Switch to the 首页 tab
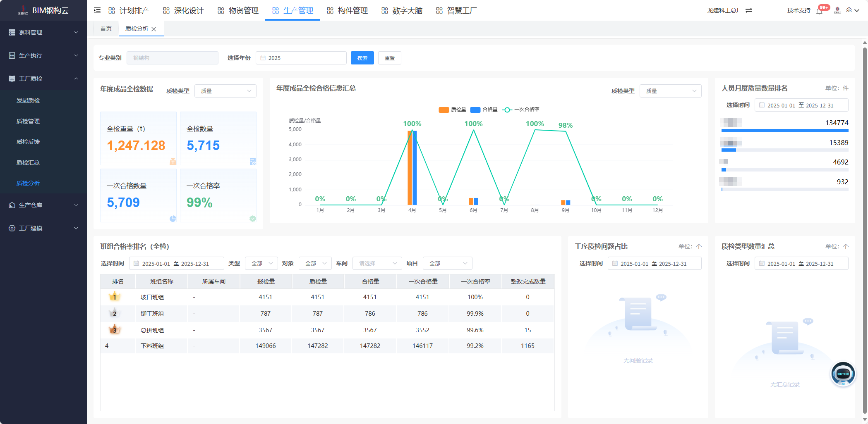Image resolution: width=868 pixels, height=424 pixels. click(x=106, y=29)
